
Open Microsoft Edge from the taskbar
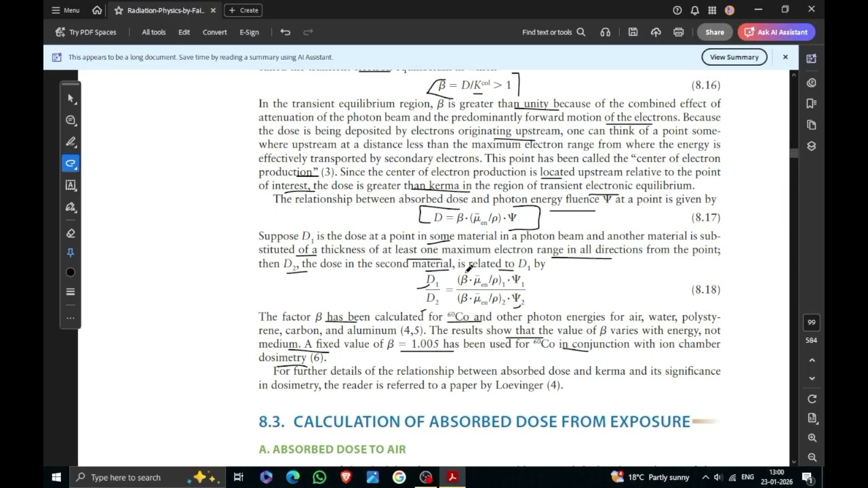pos(293,477)
